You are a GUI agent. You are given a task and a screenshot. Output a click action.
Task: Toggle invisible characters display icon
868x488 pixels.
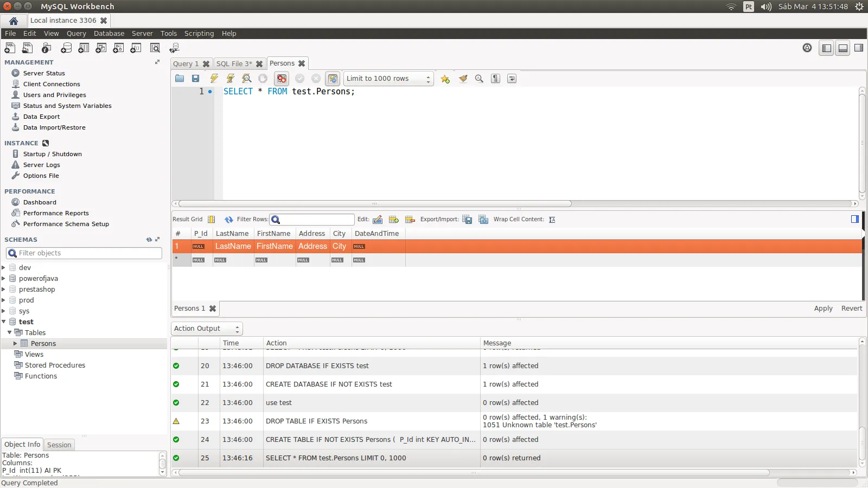coord(495,79)
